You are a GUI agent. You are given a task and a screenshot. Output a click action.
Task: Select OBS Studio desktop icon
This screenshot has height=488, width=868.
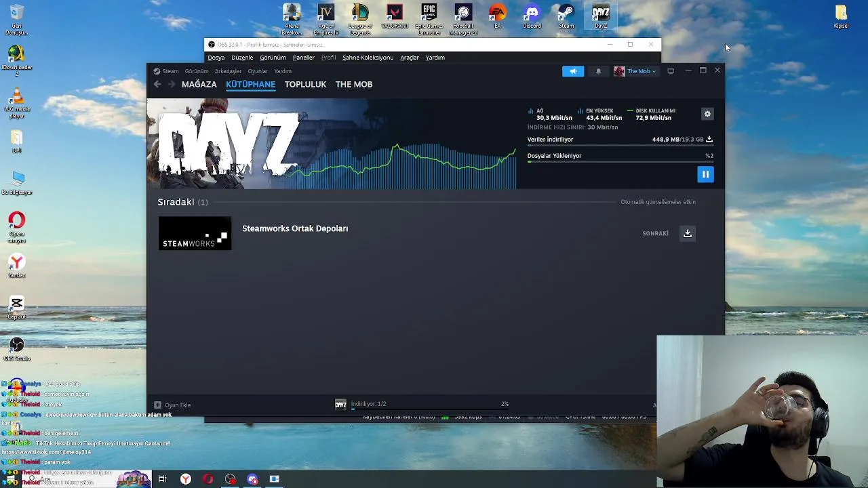coord(17,349)
